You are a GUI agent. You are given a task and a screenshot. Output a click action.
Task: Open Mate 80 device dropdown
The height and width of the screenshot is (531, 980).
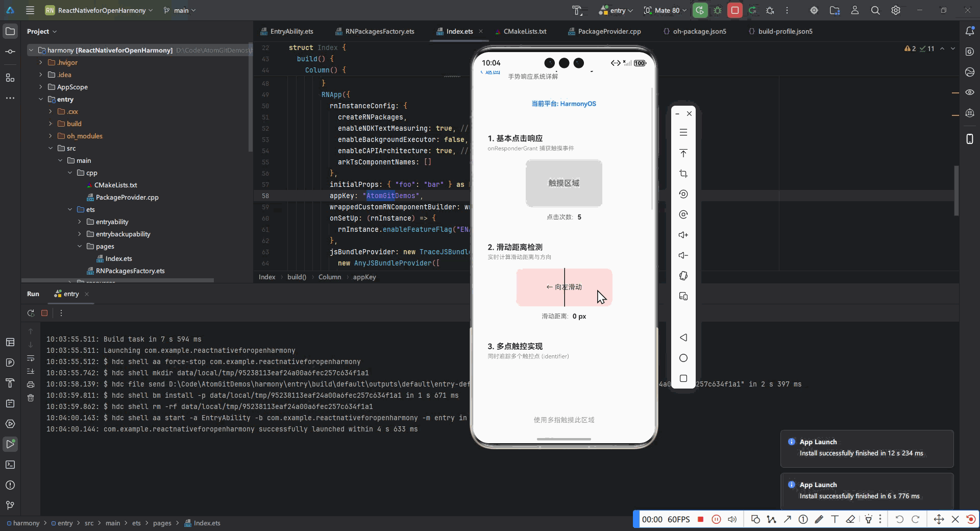pos(665,10)
